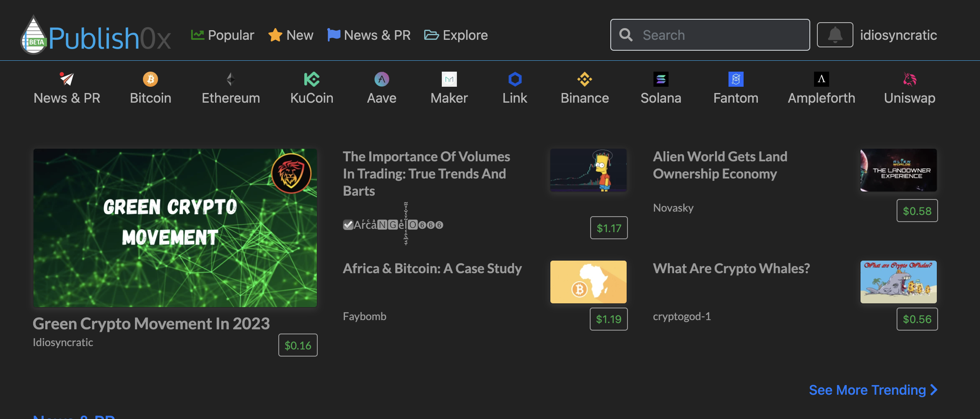Open The Importance Of Volumes In Trading article

coord(427,173)
